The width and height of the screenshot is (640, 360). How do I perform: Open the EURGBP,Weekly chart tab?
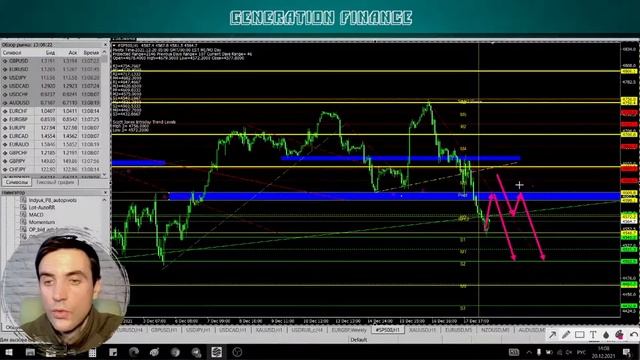pyautogui.click(x=349, y=330)
